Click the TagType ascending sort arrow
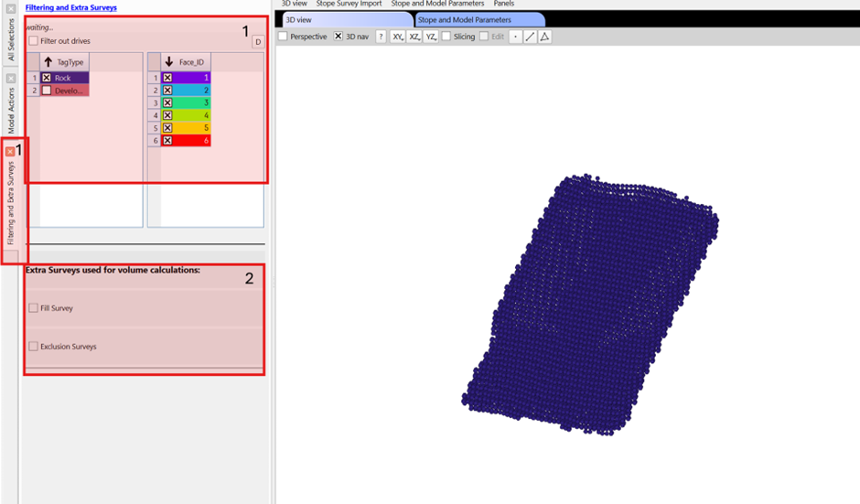The height and width of the screenshot is (504, 860). coord(48,61)
